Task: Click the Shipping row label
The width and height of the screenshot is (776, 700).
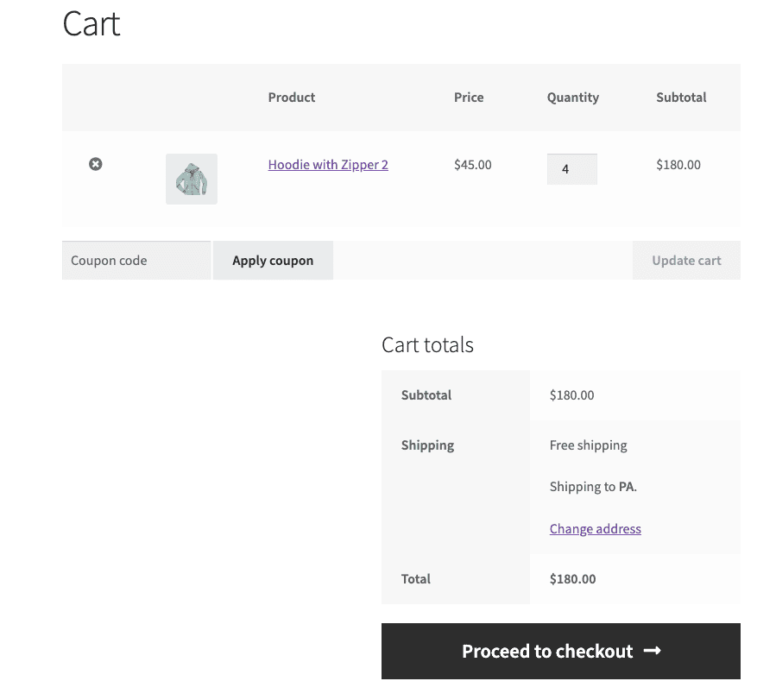Action: pos(426,445)
